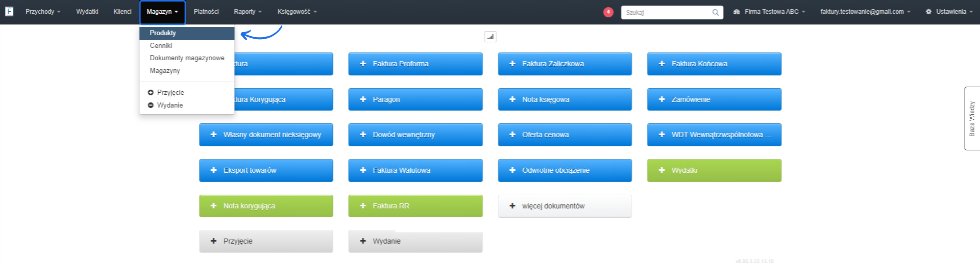Click the Faktura Walutowa button
The image size is (980, 263).
point(415,170)
